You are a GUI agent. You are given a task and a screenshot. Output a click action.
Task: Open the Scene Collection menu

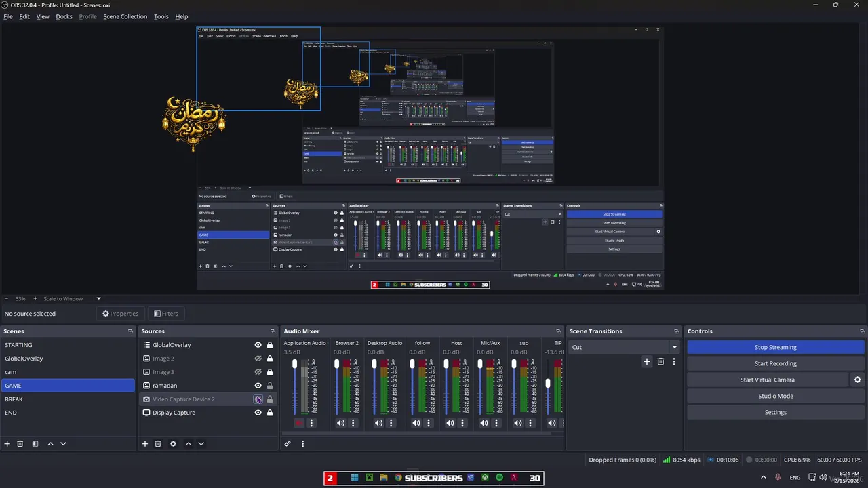coord(125,16)
